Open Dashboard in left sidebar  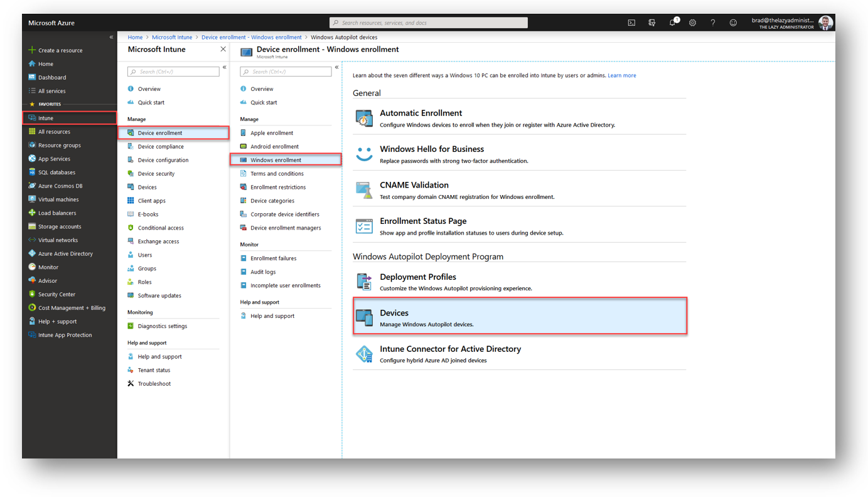point(52,77)
